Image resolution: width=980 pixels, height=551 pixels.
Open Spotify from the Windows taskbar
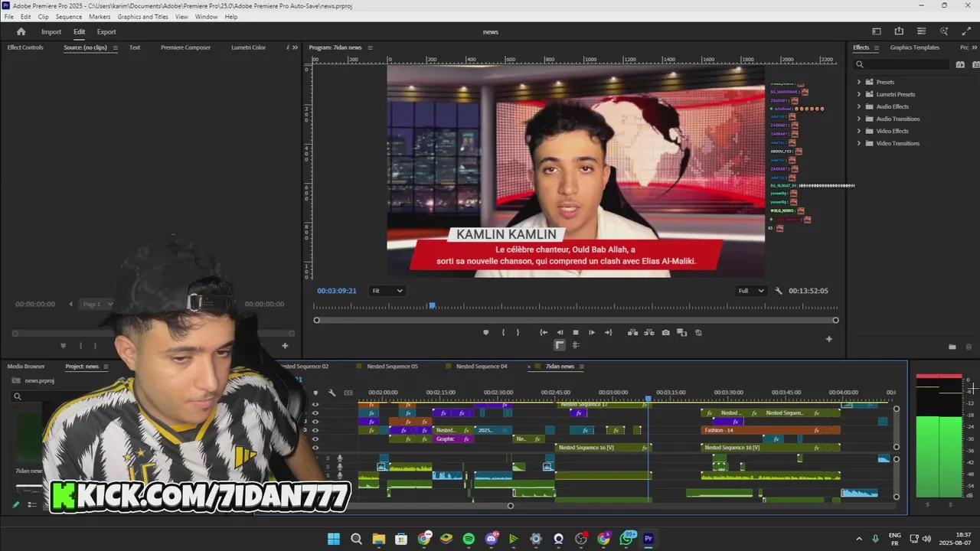click(469, 539)
